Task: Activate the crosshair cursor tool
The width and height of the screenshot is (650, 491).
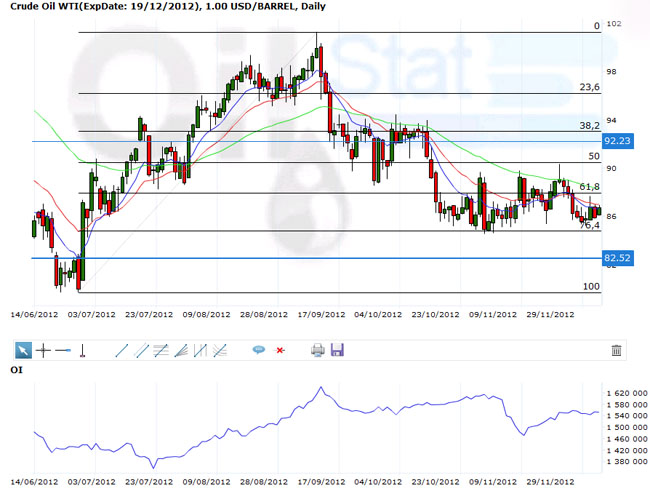Action: tap(43, 350)
